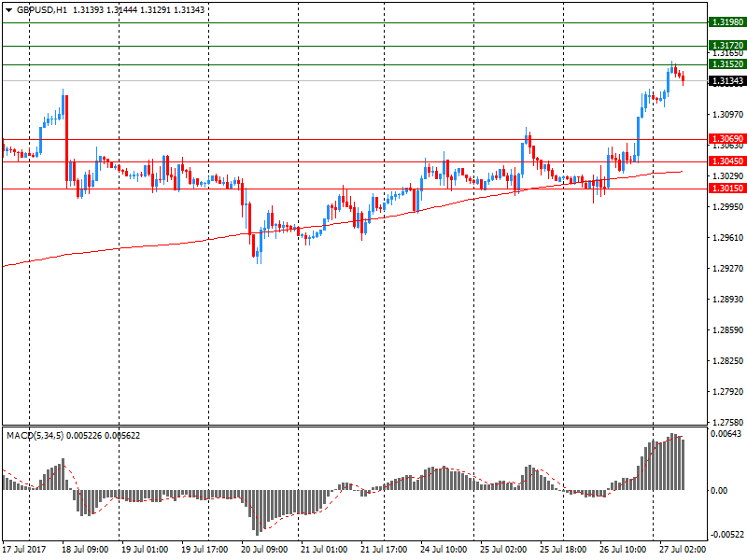Select the 1.31720 green level label
Screen dimensions: 747x560
[x=727, y=46]
